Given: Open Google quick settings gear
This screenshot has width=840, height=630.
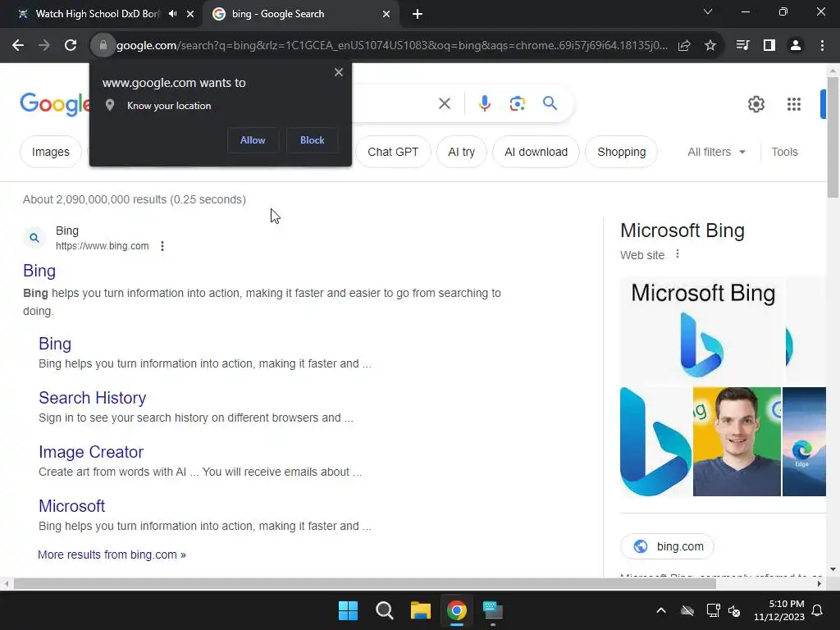Looking at the screenshot, I should click(x=756, y=104).
